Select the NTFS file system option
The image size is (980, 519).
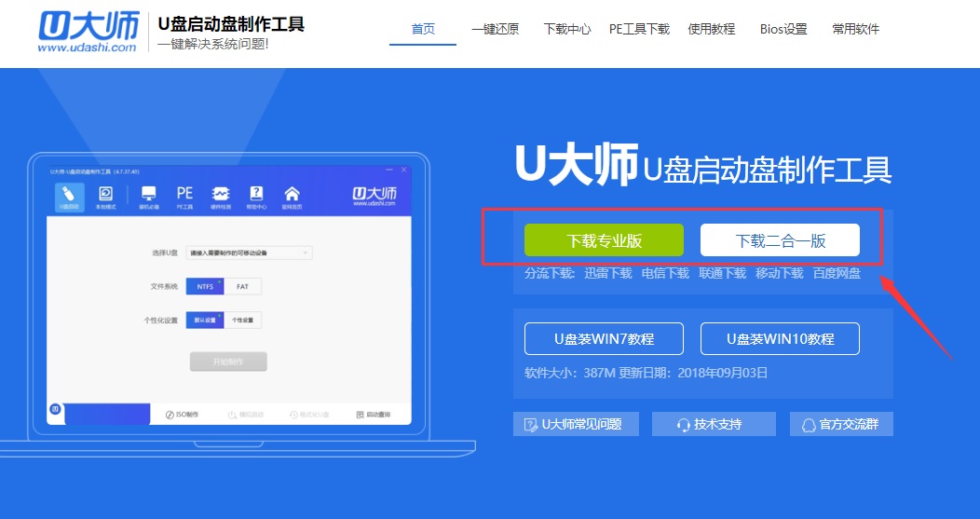[x=205, y=287]
